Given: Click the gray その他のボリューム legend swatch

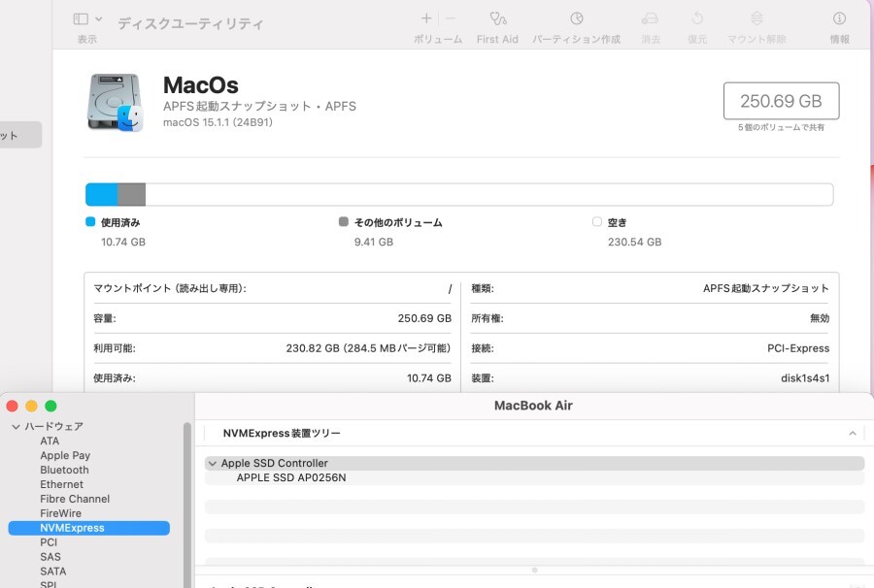Looking at the screenshot, I should click(x=344, y=221).
